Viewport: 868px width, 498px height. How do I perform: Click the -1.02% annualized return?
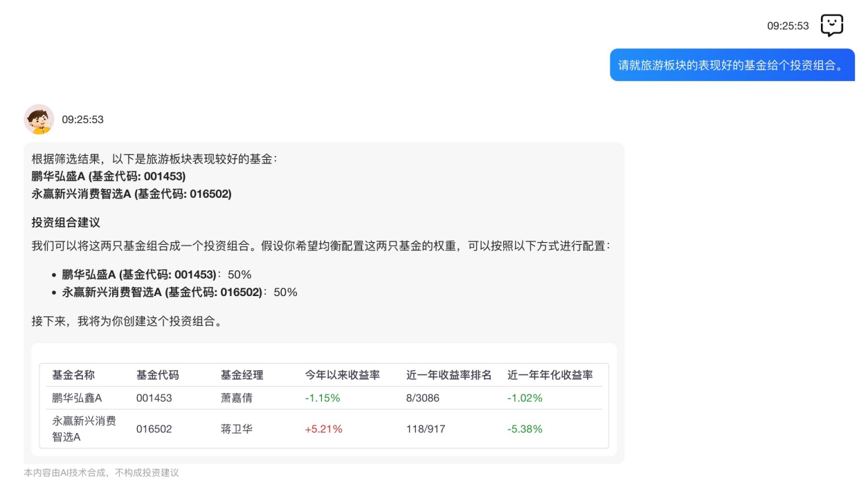coord(525,398)
